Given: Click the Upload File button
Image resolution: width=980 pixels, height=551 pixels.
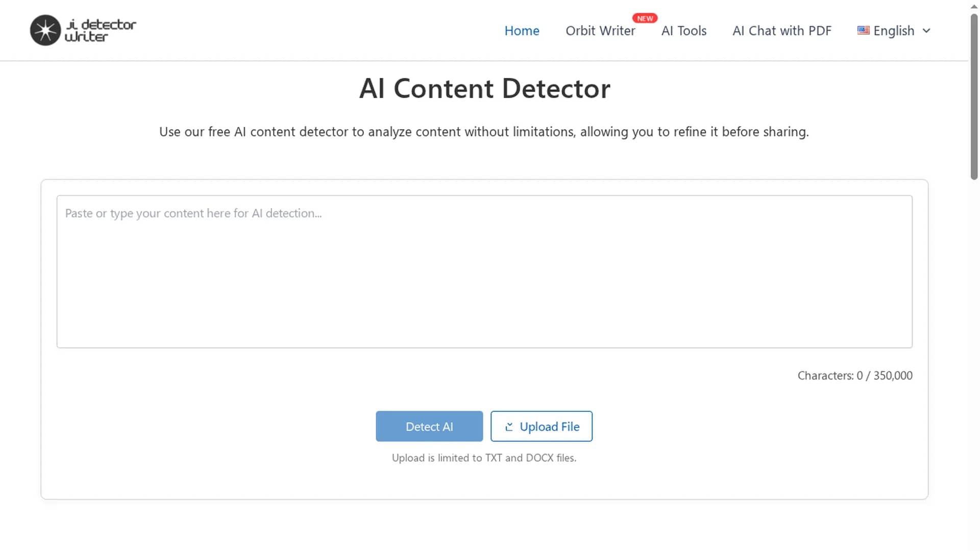Looking at the screenshot, I should point(542,426).
